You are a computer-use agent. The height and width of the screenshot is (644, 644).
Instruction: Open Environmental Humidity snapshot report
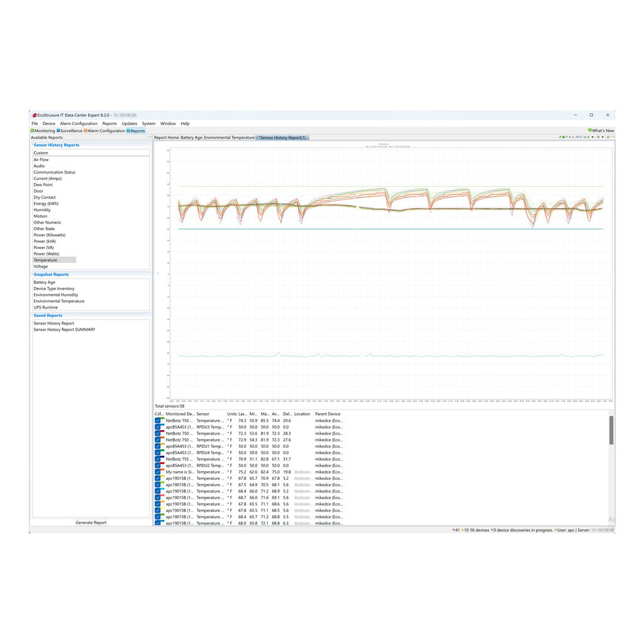56,295
